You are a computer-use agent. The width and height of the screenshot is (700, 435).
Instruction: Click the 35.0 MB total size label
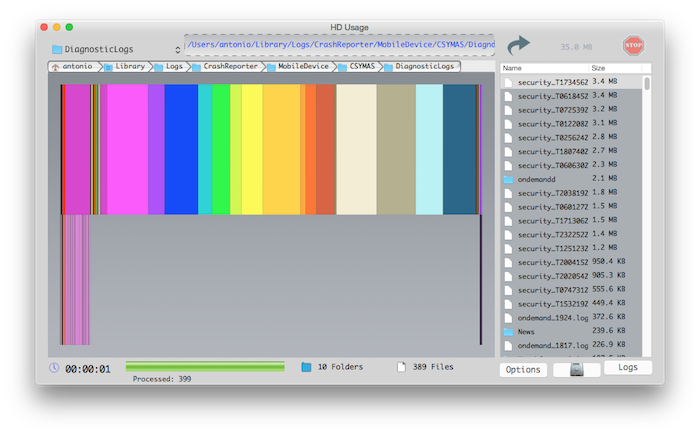click(576, 47)
